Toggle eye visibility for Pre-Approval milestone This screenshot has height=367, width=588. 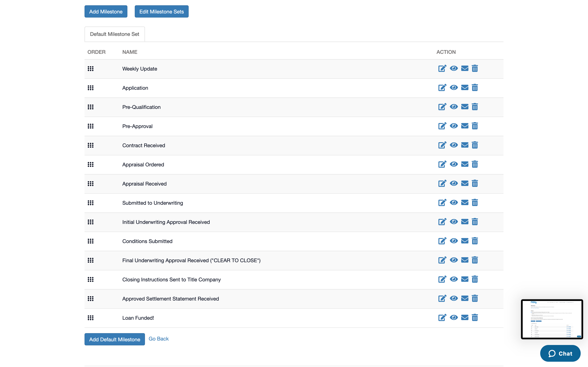pyautogui.click(x=453, y=126)
